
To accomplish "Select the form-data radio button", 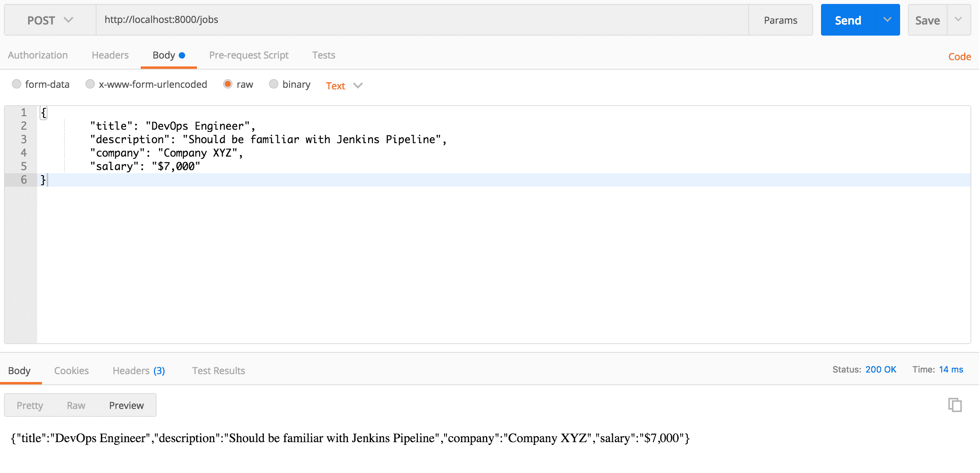I will click(x=16, y=84).
